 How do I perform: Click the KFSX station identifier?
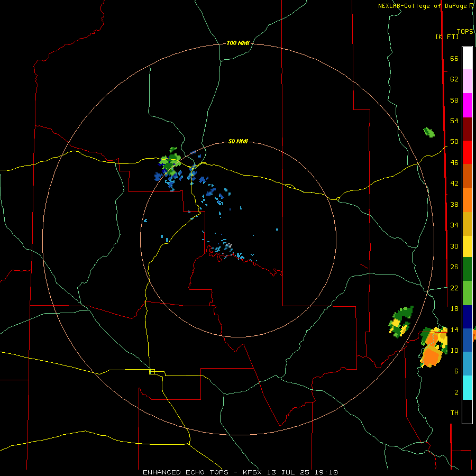click(x=252, y=472)
